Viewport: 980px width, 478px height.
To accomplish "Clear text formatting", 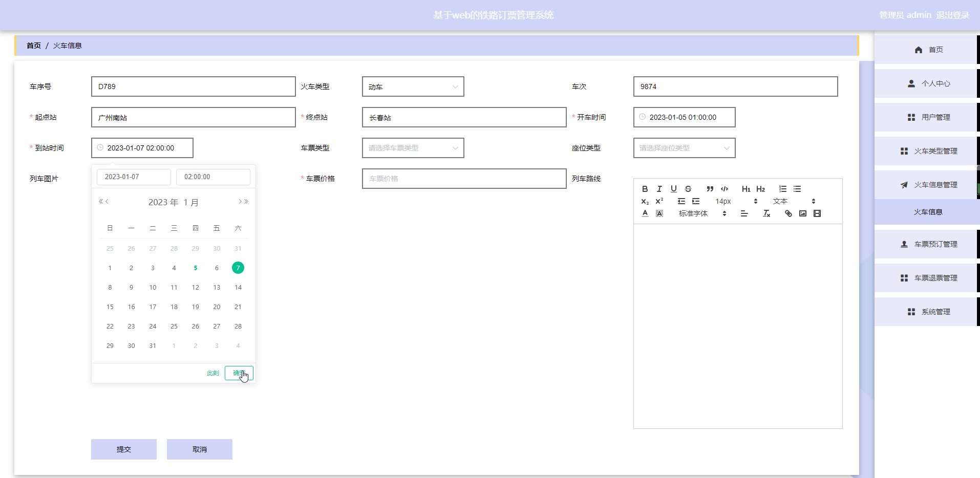I will pyautogui.click(x=766, y=213).
